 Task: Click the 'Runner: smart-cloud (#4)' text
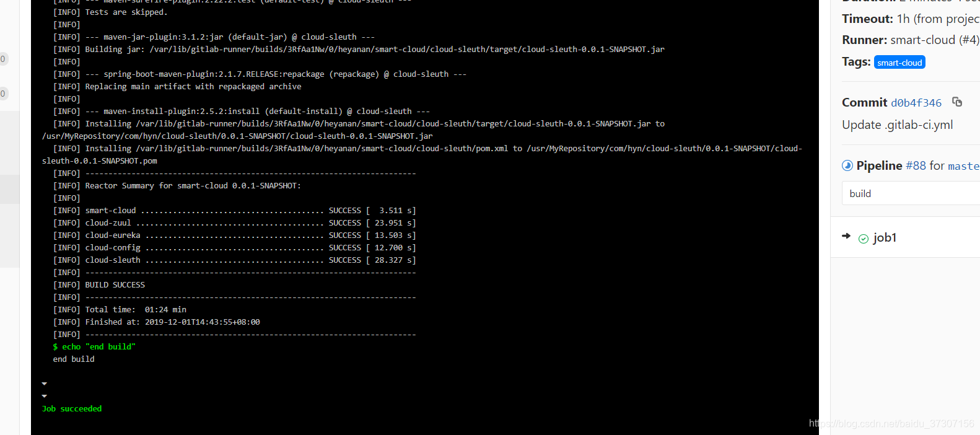click(x=911, y=40)
